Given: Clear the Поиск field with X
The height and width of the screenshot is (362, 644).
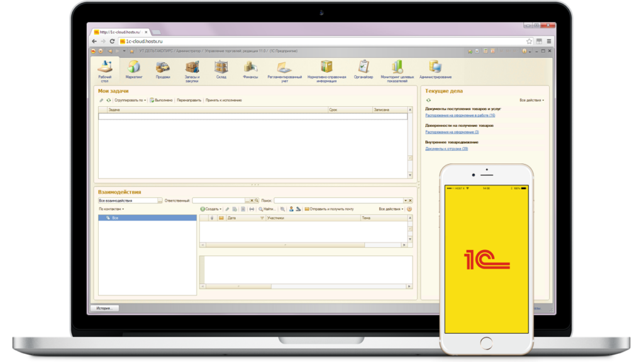Looking at the screenshot, I should coord(410,200).
